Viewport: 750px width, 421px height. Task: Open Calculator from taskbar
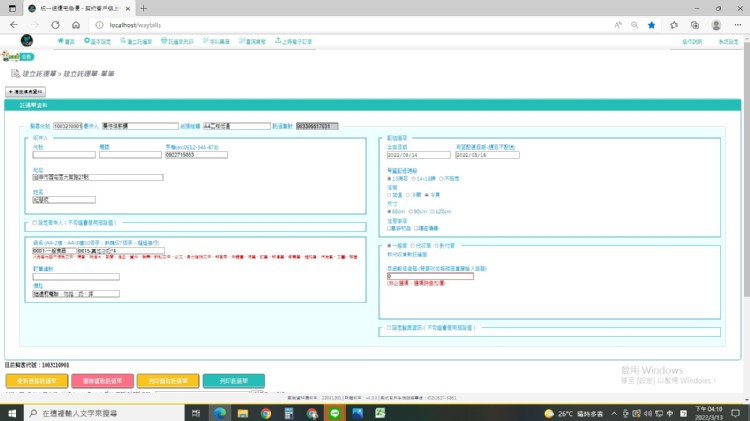[x=288, y=413]
